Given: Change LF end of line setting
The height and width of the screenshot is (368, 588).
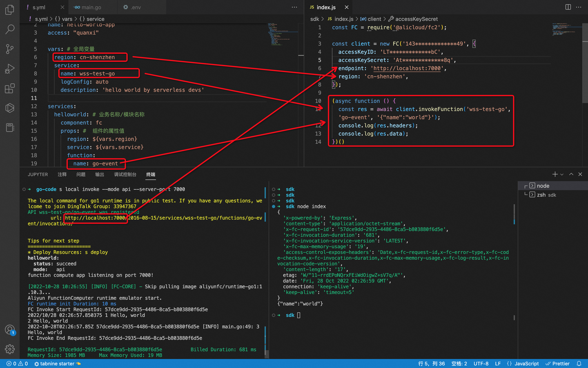Looking at the screenshot, I should [x=498, y=364].
